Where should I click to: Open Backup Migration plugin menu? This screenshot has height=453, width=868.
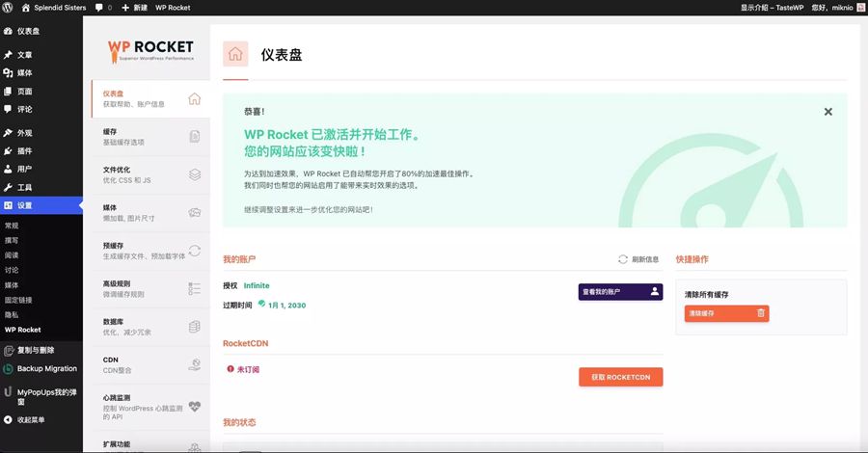(46, 368)
